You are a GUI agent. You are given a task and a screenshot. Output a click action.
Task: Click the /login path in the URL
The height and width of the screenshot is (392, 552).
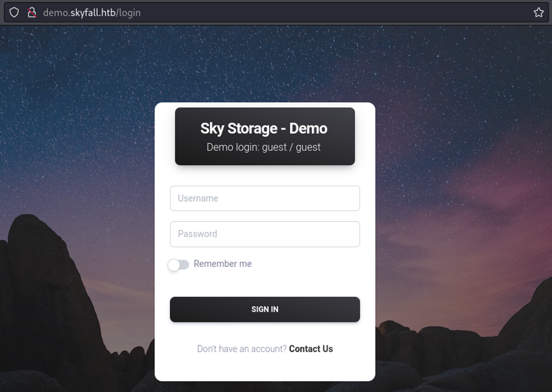pos(129,13)
